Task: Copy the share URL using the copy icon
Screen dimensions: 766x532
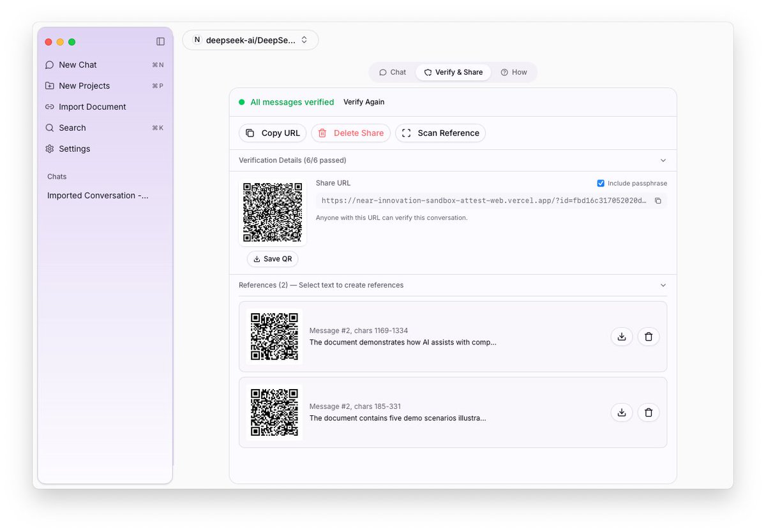Action: [658, 200]
